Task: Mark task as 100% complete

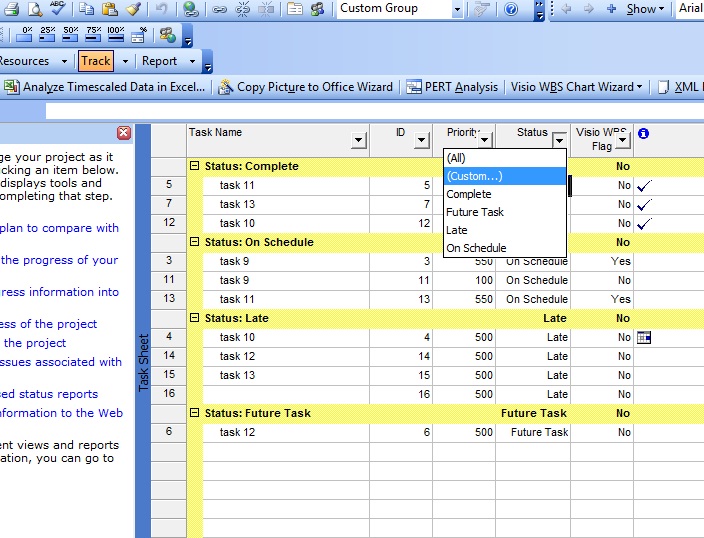Action: coord(116,35)
